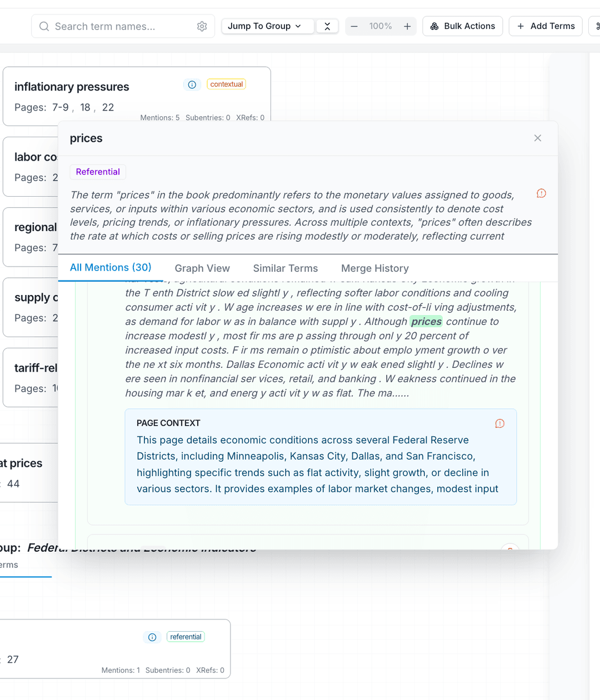Image resolution: width=600 pixels, height=700 pixels.
Task: Switch to the Graph View tab
Action: (x=202, y=268)
